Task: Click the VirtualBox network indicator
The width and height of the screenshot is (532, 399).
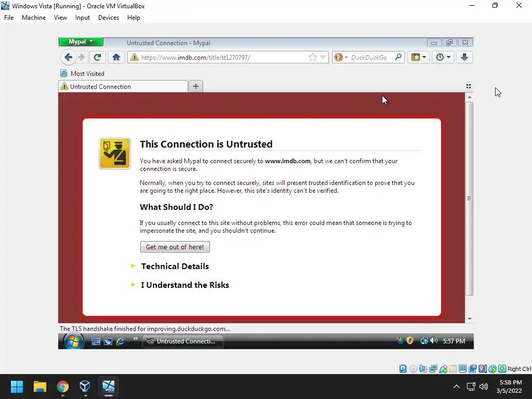Action: (x=433, y=369)
